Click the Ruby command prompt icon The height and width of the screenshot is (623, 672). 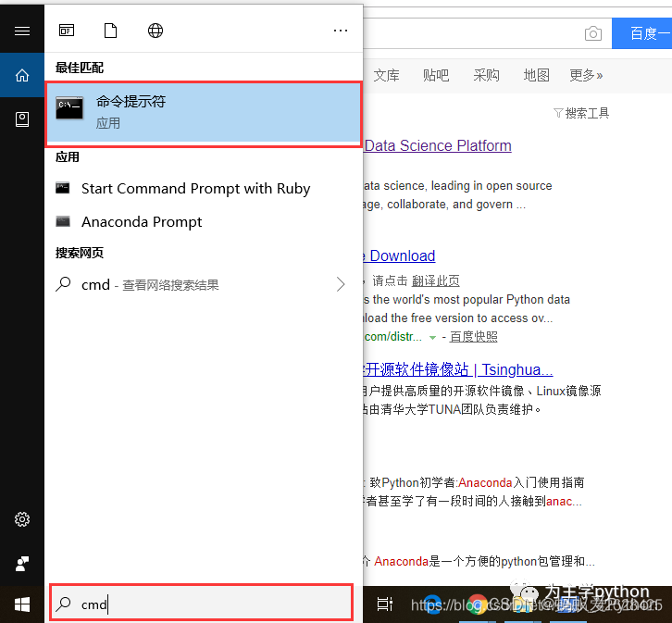pyautogui.click(x=63, y=188)
